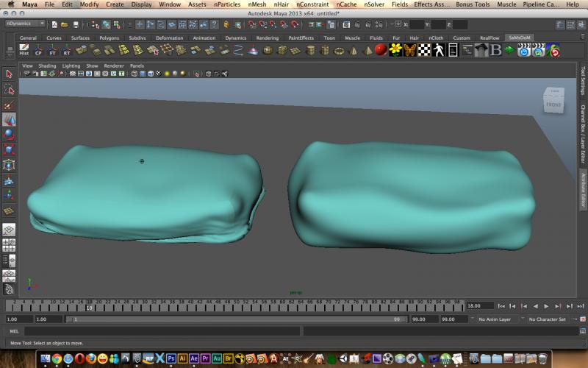Open Photoshop from the dock
Screen dimensions: 588x368
pos(171,359)
